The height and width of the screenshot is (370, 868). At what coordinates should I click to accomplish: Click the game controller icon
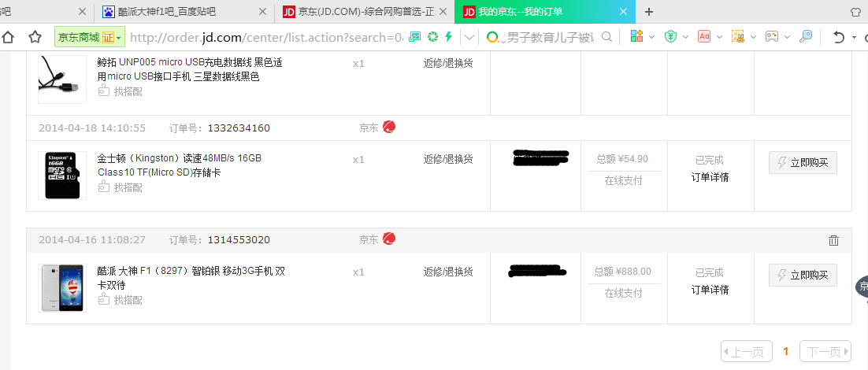pos(772,37)
